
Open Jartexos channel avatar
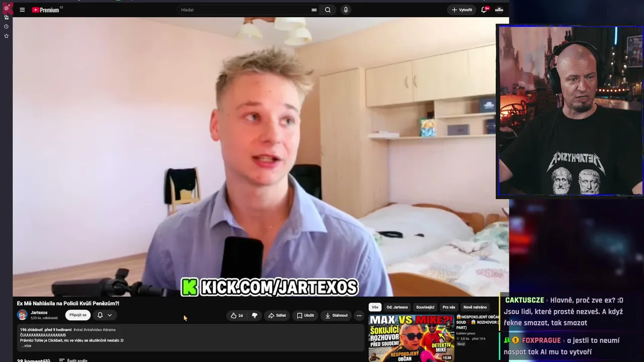pos(22,315)
